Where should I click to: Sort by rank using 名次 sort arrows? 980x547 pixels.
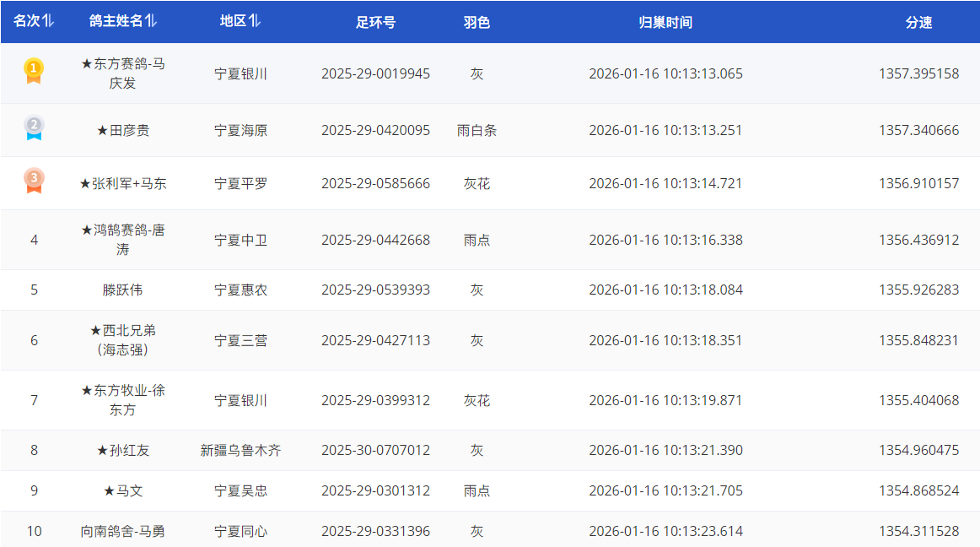click(48, 21)
